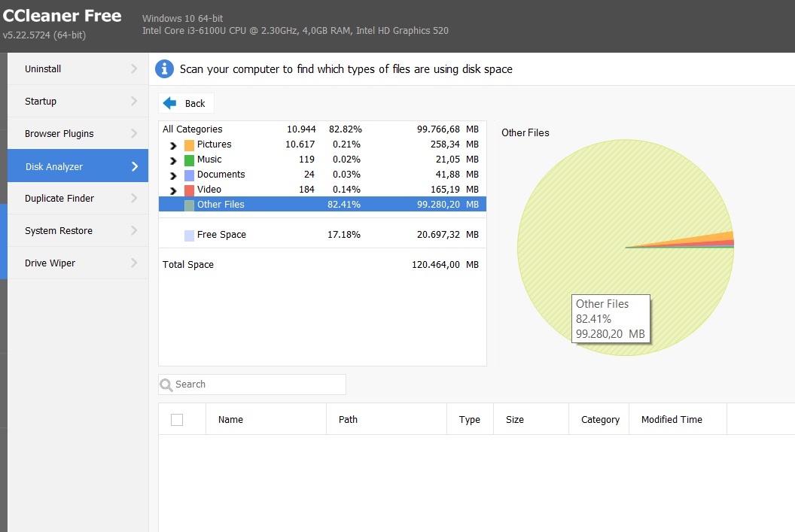Screen dimensions: 795x532
Task: Expand the Music category
Action: click(173, 160)
